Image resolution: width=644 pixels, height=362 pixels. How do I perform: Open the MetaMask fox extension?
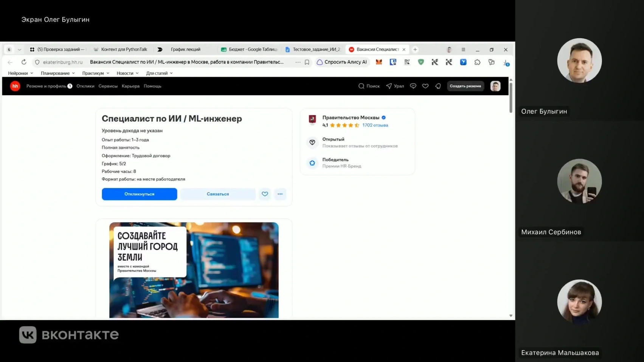click(x=379, y=62)
